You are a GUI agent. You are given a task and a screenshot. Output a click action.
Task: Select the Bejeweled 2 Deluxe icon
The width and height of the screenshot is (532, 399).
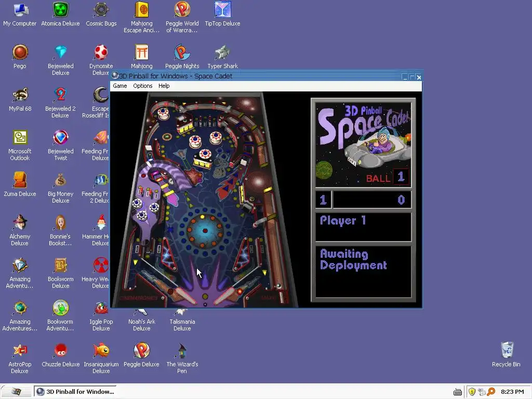[60, 103]
